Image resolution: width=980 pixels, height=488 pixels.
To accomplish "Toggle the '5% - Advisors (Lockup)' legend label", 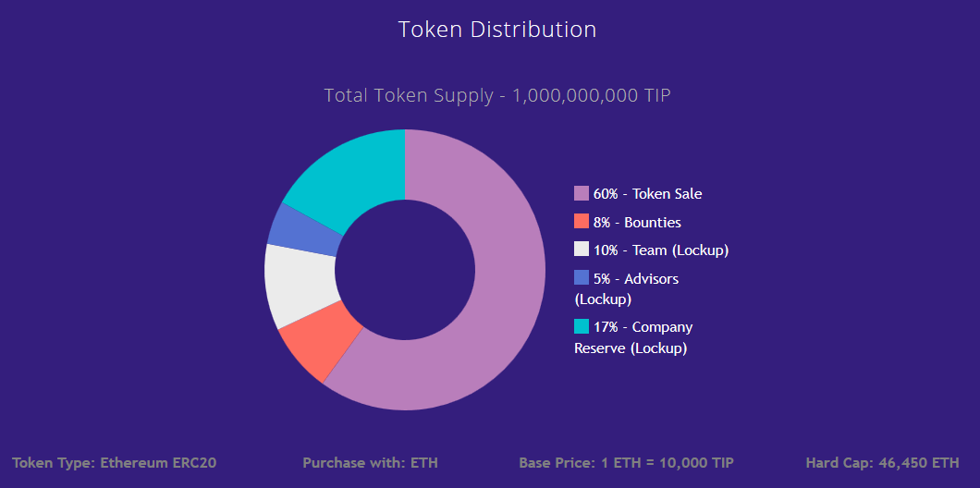I will pos(626,288).
